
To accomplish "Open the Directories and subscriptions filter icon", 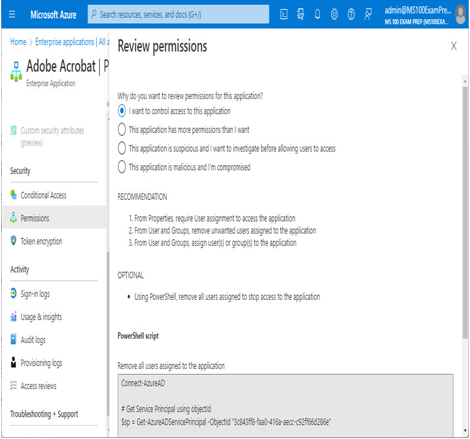I will (301, 14).
